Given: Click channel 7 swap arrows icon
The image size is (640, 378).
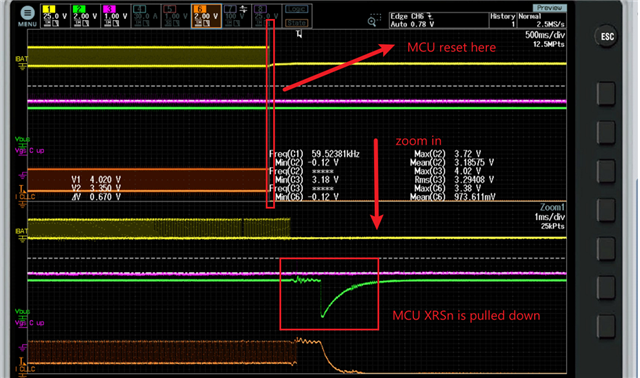Looking at the screenshot, I should click(243, 9).
